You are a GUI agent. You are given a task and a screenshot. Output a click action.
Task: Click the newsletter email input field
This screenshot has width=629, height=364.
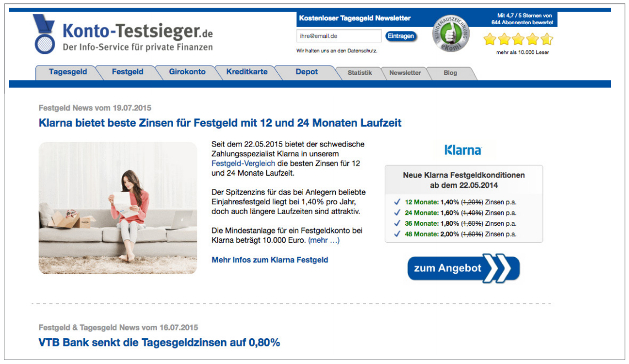point(339,36)
